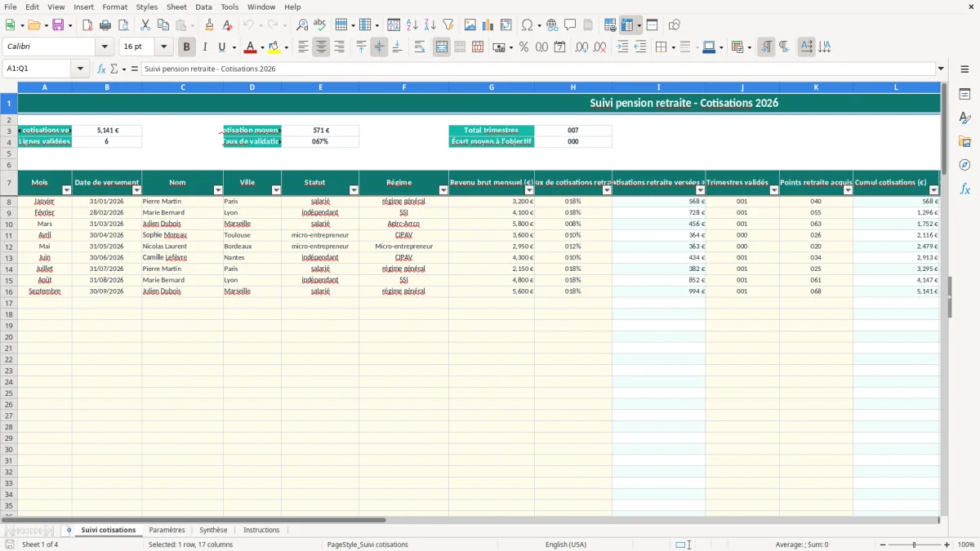Viewport: 980px width, 551px height.
Task: Apply yellow background color swatch
Action: coord(274,47)
